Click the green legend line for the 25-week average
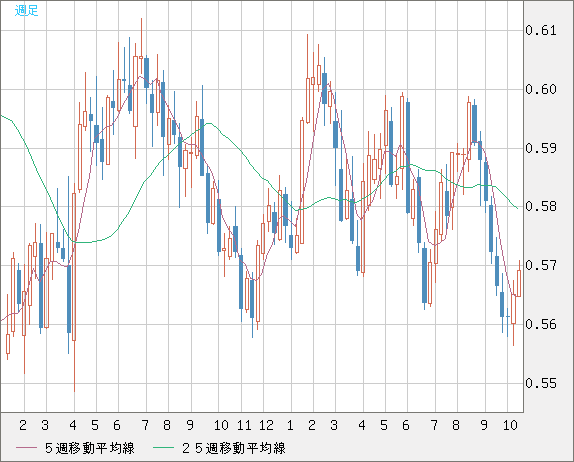Viewport: 574px width, 462px height. 163,448
